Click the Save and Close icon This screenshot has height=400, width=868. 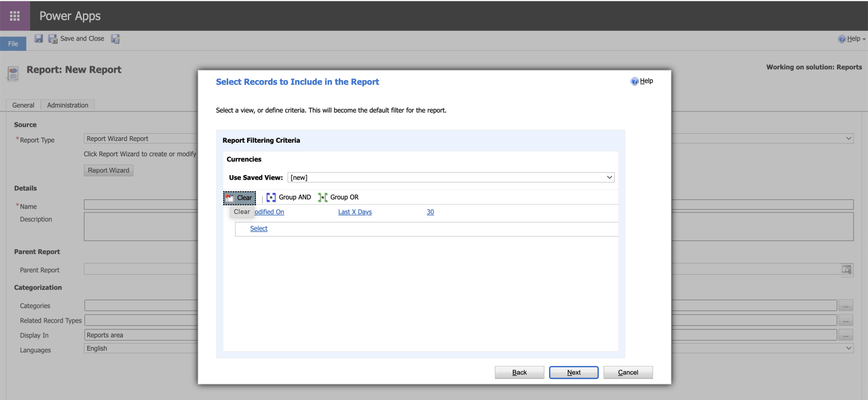[53, 39]
